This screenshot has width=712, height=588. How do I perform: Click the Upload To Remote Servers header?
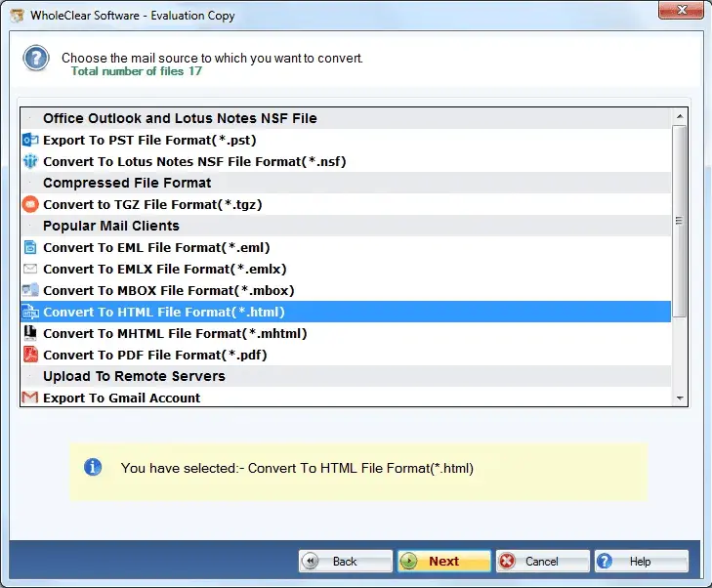tap(346, 376)
